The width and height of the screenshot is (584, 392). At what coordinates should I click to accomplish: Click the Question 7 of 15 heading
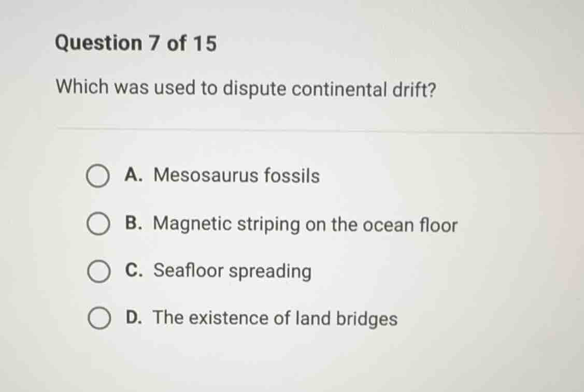[x=135, y=42]
